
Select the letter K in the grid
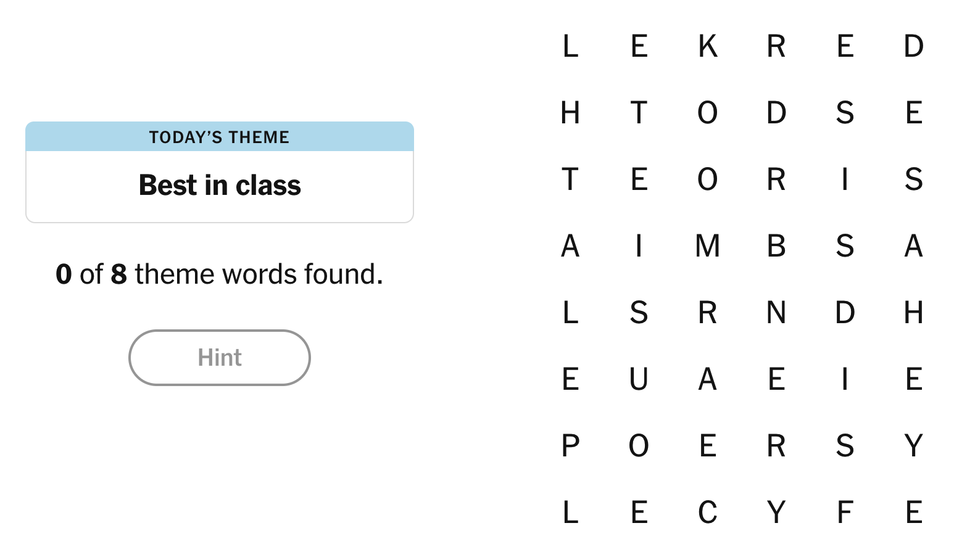708,46
